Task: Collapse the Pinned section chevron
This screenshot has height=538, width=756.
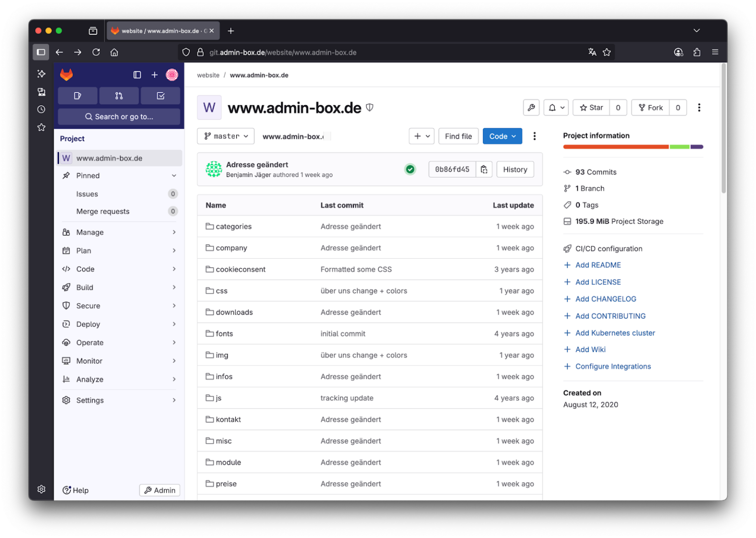Action: tap(174, 176)
